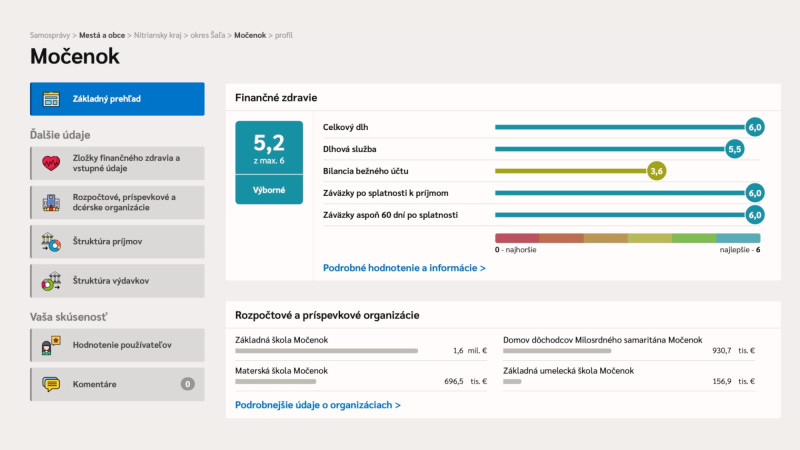Click the Bilancia bežného účtu 3,6 marker
Image resolution: width=800 pixels, height=450 pixels.
click(656, 171)
